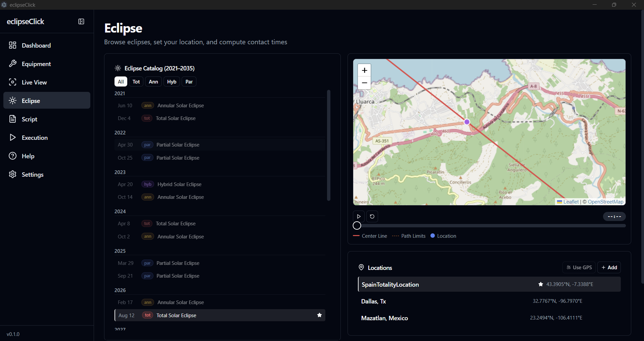Zoom in on the map

364,70
